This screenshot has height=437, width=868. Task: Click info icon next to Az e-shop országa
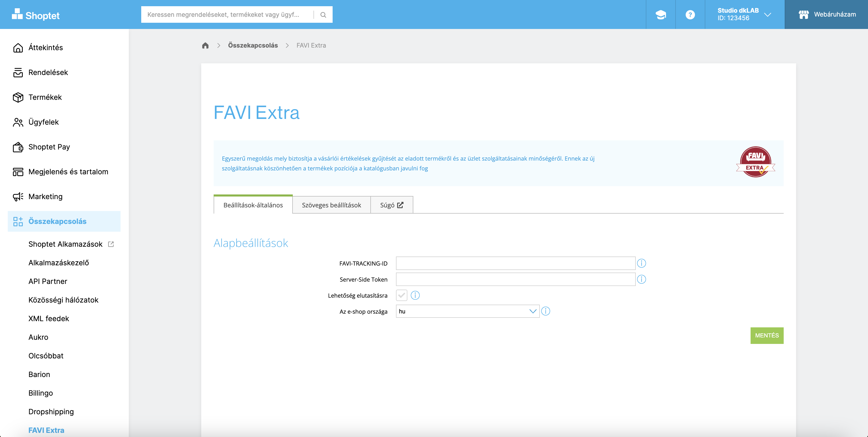coord(545,311)
